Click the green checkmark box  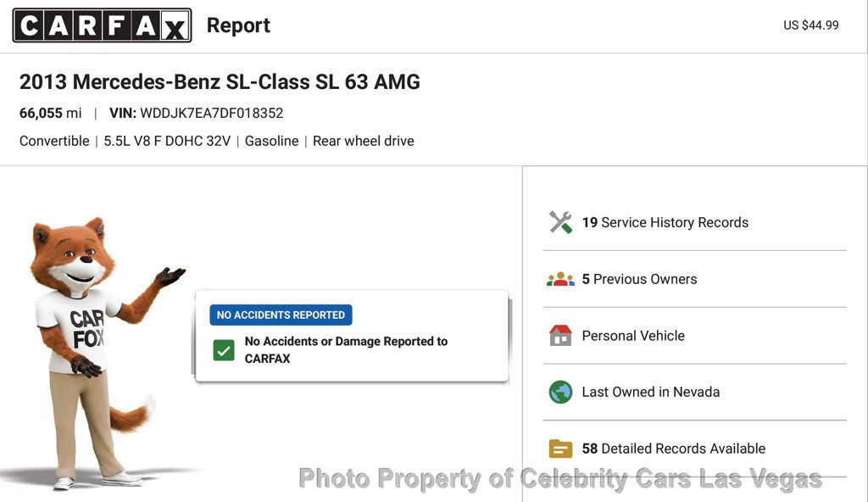point(224,350)
